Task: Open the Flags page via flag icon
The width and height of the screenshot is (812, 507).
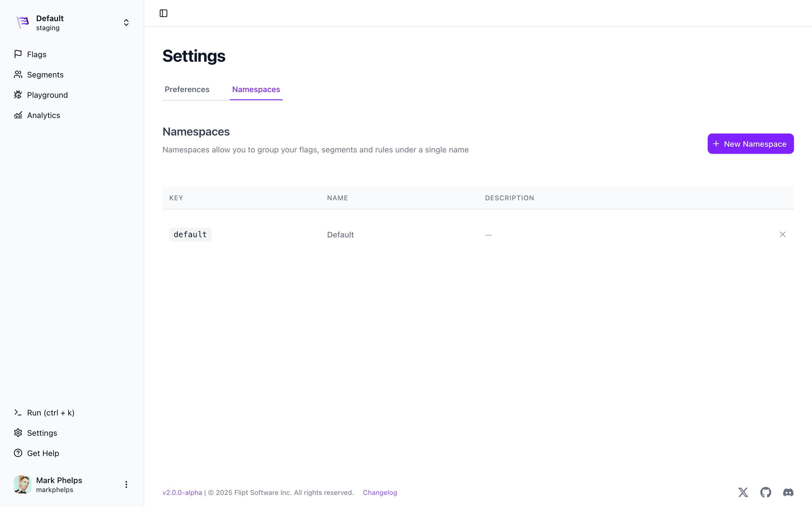Action: tap(18, 54)
